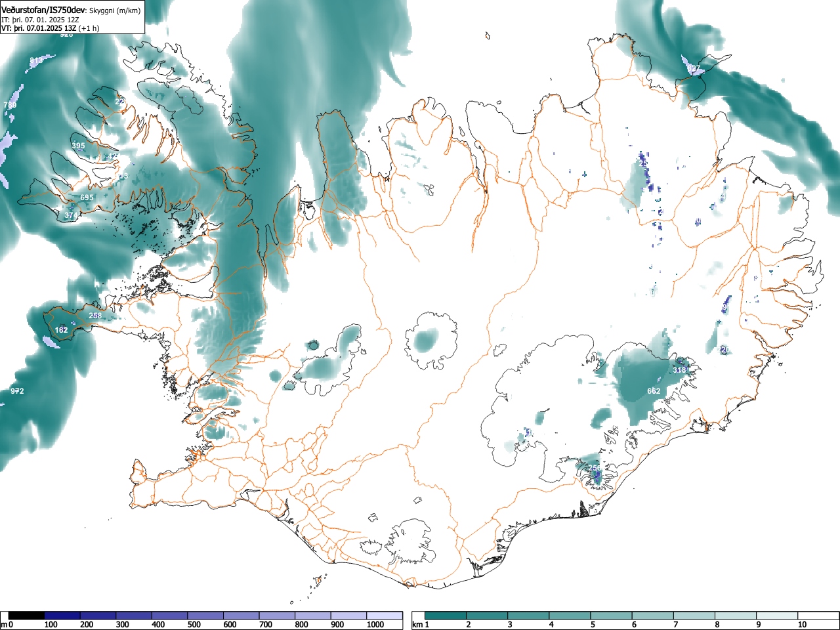This screenshot has height=630, width=840.
Task: Click the 9–10 km near-white legend swatch
Action: click(x=776, y=616)
